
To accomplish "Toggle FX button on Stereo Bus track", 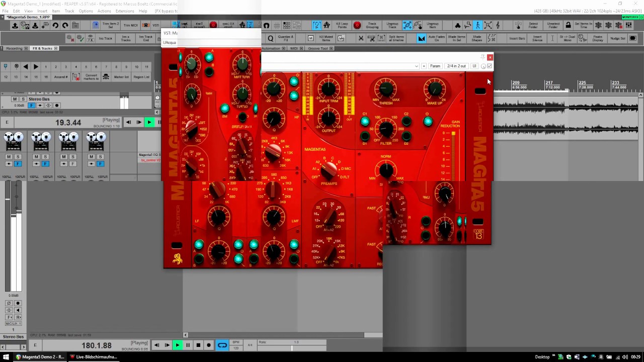I will (33, 106).
